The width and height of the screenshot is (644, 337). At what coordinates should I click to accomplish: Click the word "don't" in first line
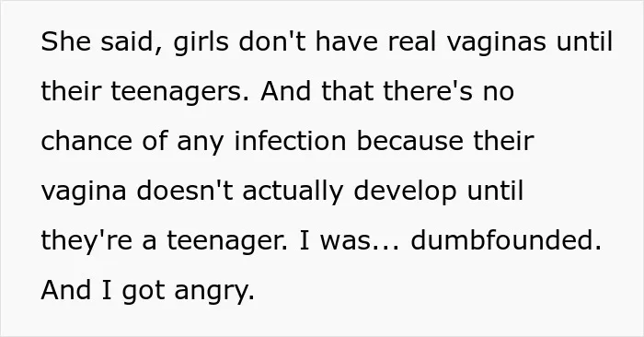click(271, 41)
